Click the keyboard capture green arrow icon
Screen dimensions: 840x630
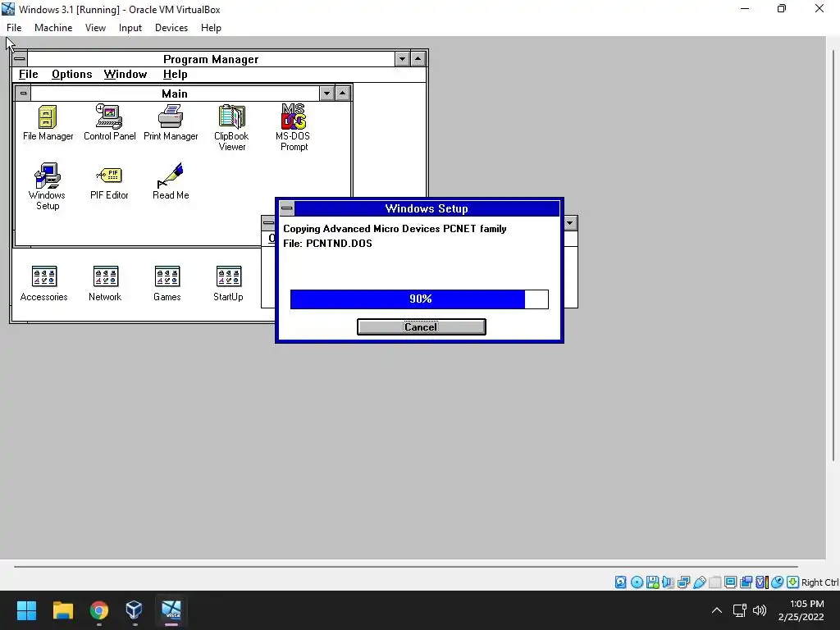[x=793, y=582]
